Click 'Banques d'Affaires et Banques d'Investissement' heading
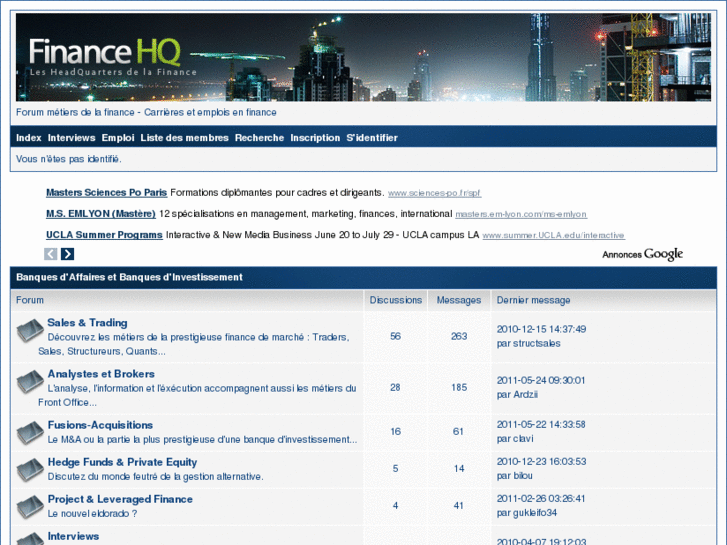727x545 pixels. click(129, 277)
